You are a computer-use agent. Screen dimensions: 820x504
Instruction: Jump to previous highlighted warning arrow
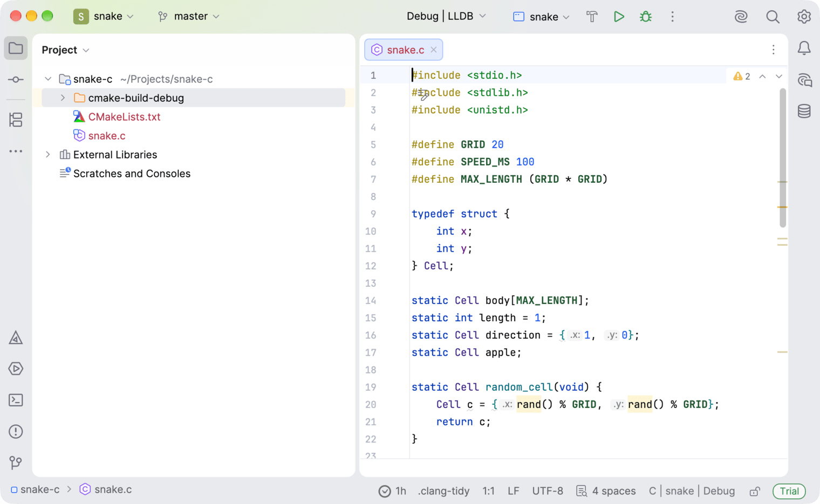(x=762, y=77)
